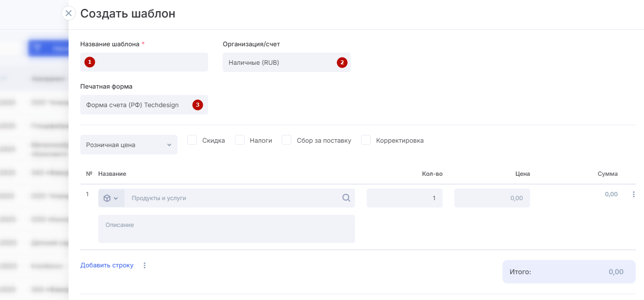
Task: Click the Кол-во quantity field
Action: click(x=404, y=198)
